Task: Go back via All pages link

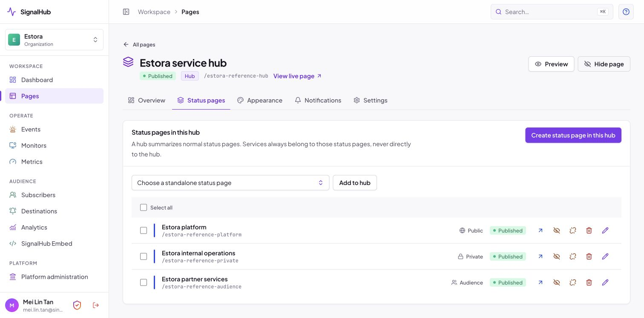Action: tap(139, 44)
